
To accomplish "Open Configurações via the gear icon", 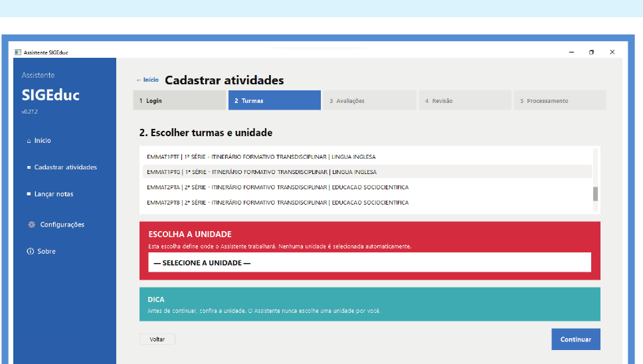I will [x=32, y=225].
